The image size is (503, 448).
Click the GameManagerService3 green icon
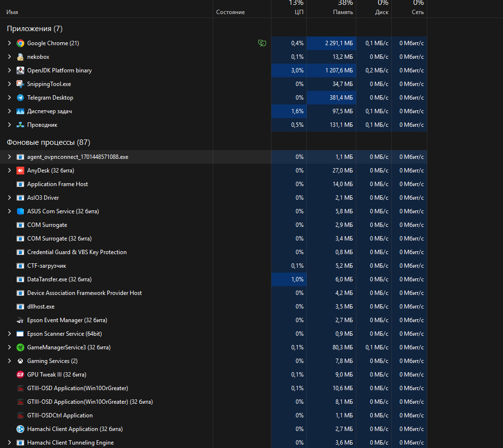20,347
